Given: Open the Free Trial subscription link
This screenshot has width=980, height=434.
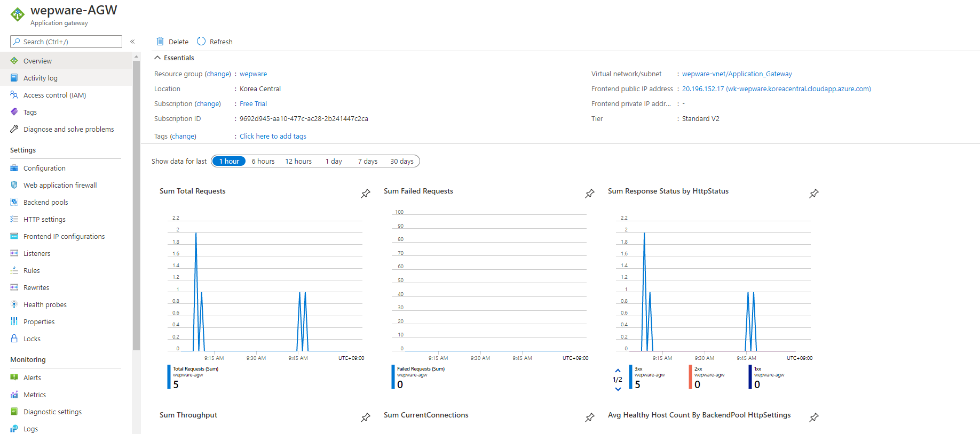Looking at the screenshot, I should (x=253, y=104).
